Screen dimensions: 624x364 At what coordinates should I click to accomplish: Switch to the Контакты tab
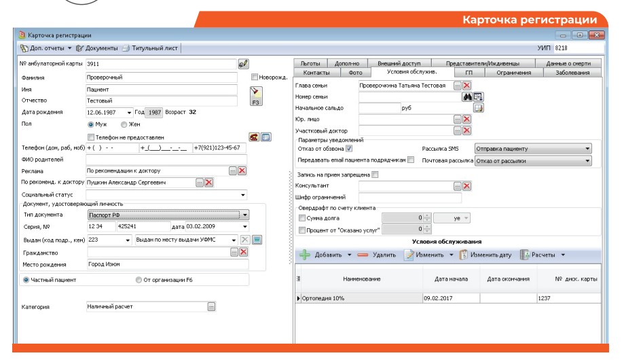pos(316,73)
